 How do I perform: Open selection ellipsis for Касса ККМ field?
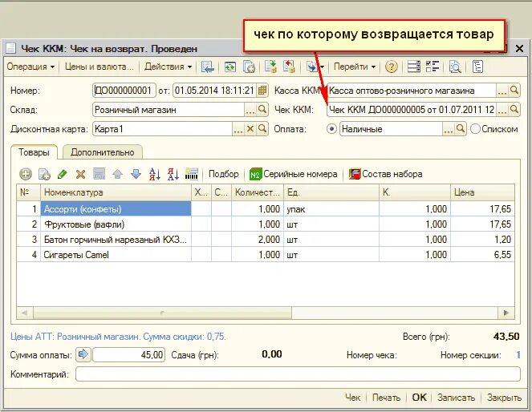click(x=502, y=91)
